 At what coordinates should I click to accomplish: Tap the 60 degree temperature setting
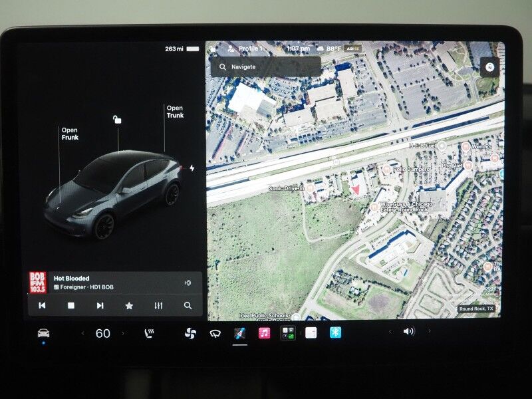[103, 334]
